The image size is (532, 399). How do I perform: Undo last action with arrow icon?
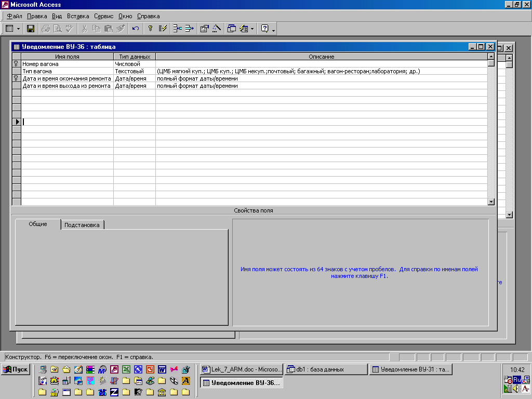point(136,29)
